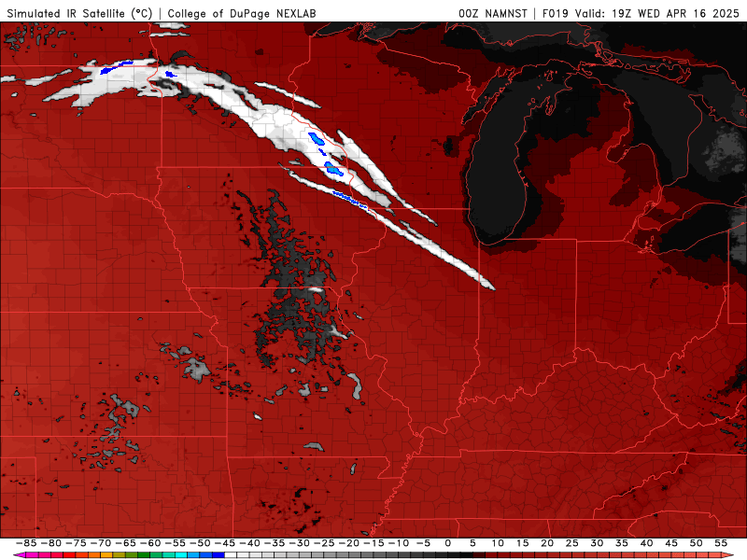
Task: Click the blue cold-top patch in the Minnesota cloud band
Action: [316, 139]
